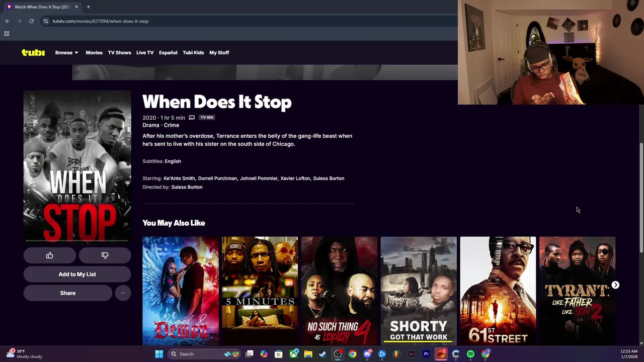Click the Share button
Image resolution: width=644 pixels, height=362 pixels.
tap(68, 293)
